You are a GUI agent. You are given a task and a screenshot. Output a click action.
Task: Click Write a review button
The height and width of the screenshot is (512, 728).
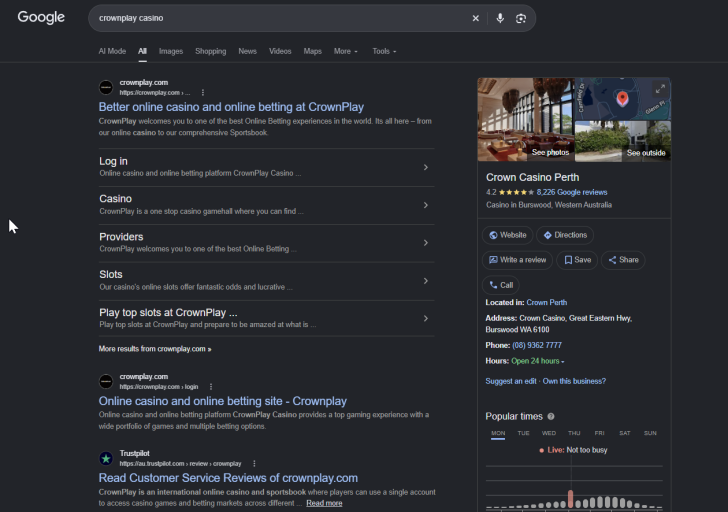pyautogui.click(x=518, y=260)
